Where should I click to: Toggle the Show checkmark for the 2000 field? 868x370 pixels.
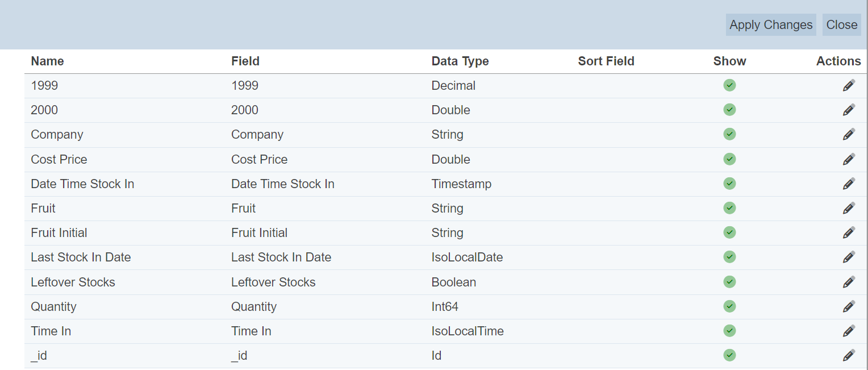(x=729, y=110)
